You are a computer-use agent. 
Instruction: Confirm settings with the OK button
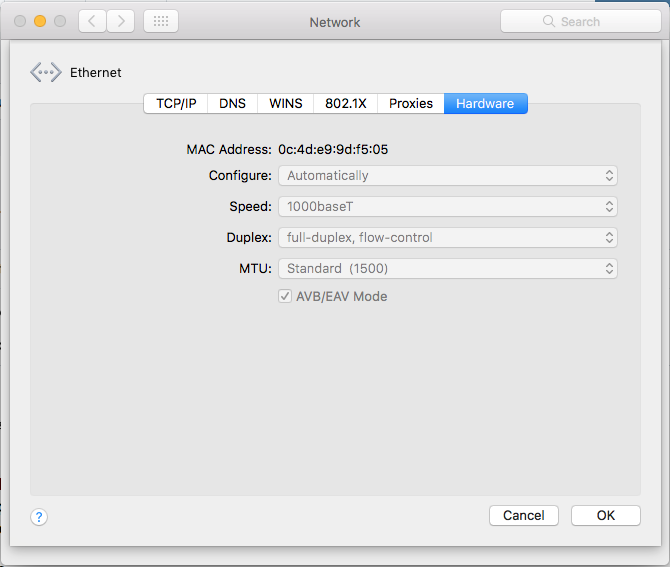click(605, 515)
